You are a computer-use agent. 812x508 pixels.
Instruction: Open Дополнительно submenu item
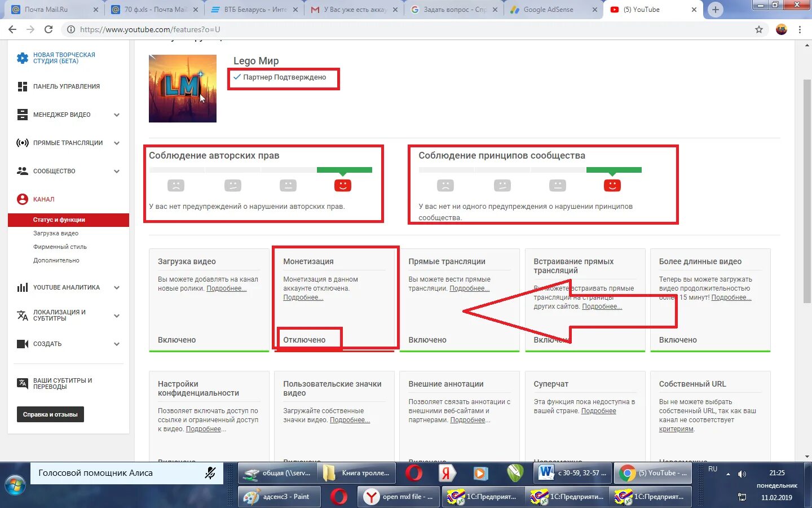(56, 260)
